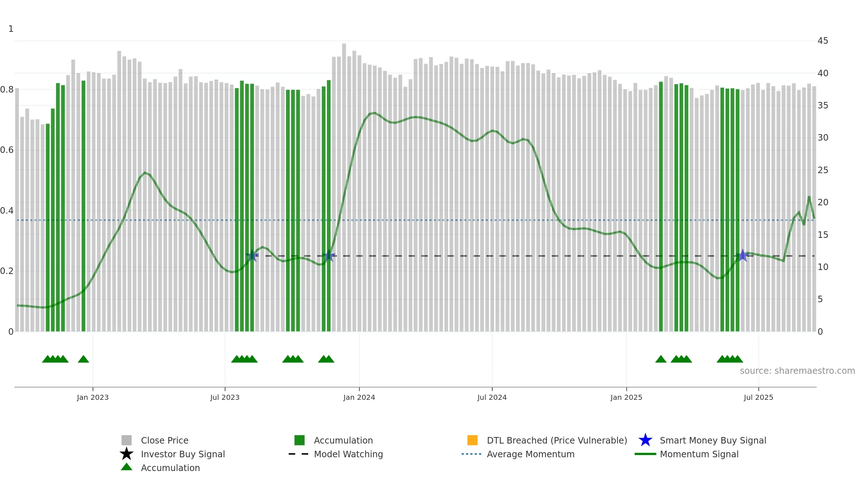Click the black Investor Buy Signal legend star
Image resolution: width=868 pixels, height=488 pixels.
click(x=127, y=454)
